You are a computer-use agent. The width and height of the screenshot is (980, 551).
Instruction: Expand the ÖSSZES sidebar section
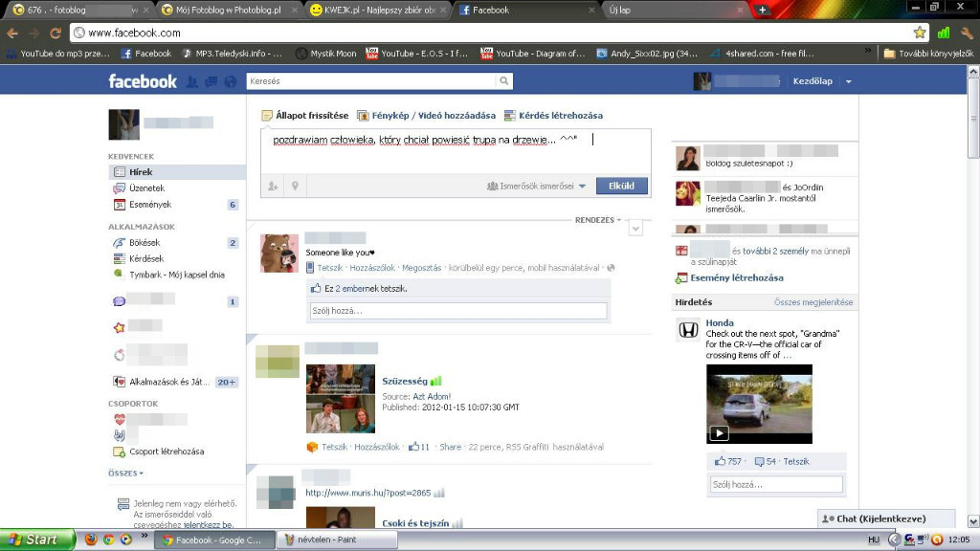point(125,474)
